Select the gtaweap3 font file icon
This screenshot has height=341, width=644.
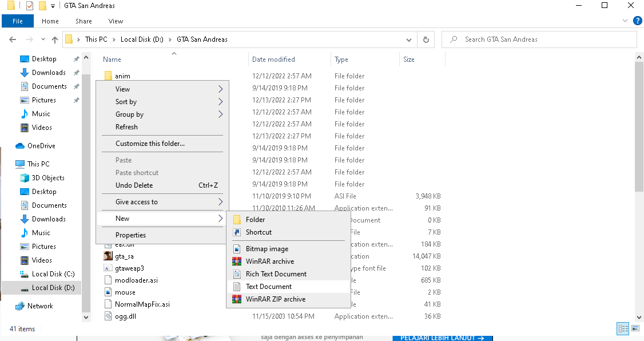pyautogui.click(x=108, y=268)
